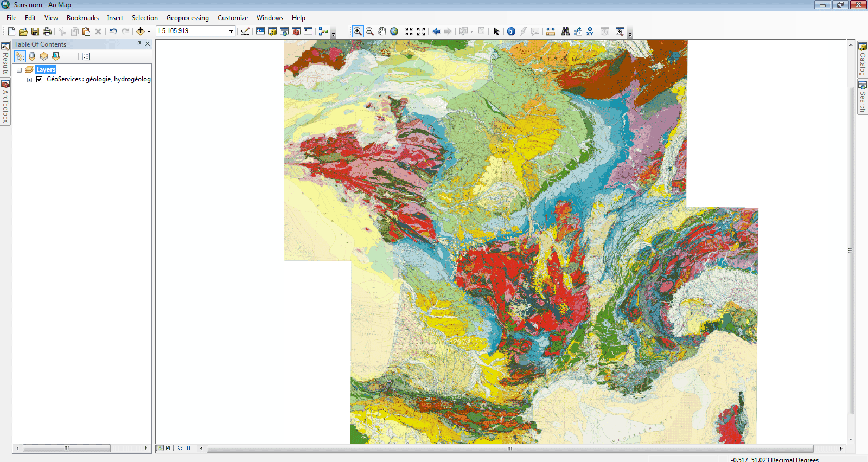Click the Full Extent globe icon
868x462 pixels.
pyautogui.click(x=394, y=31)
